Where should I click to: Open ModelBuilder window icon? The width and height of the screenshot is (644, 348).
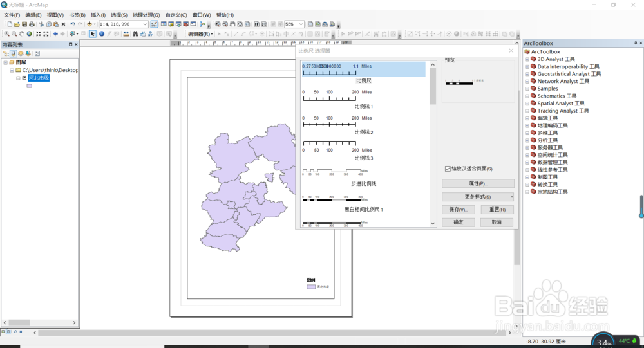202,24
